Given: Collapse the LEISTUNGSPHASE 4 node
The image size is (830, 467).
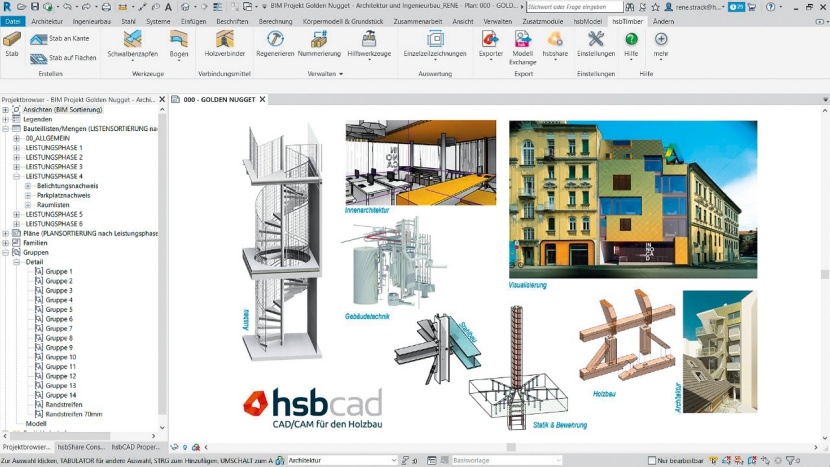Looking at the screenshot, I should coord(17,176).
